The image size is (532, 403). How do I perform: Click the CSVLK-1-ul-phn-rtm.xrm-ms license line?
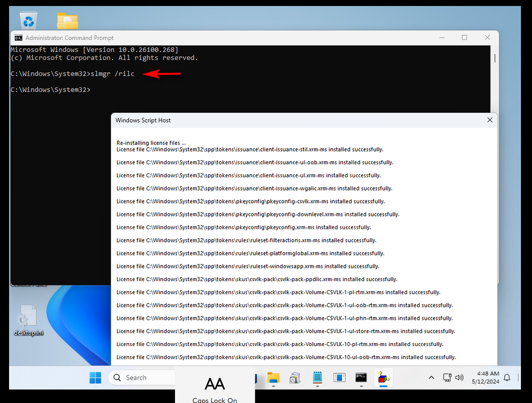pyautogui.click(x=285, y=318)
